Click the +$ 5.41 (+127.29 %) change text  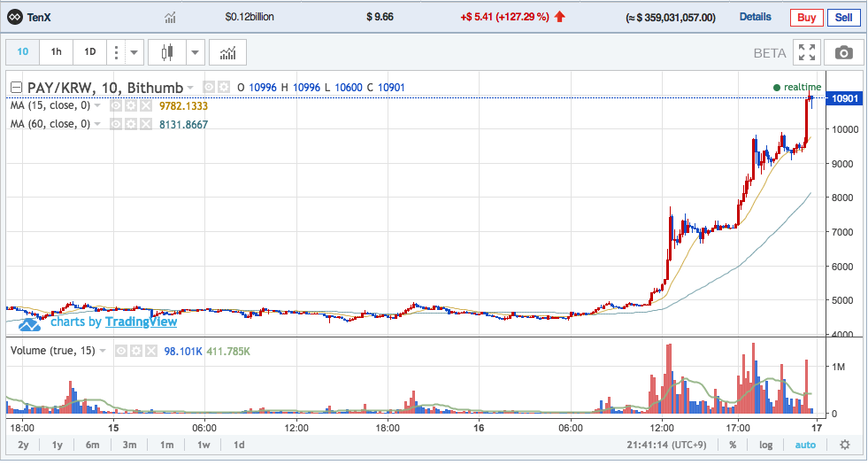click(504, 17)
